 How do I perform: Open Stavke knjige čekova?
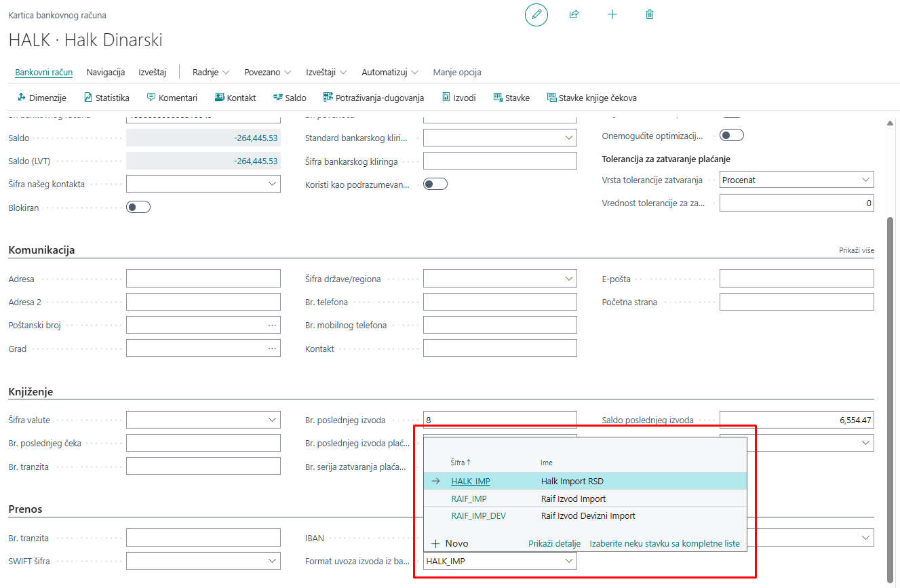point(591,98)
